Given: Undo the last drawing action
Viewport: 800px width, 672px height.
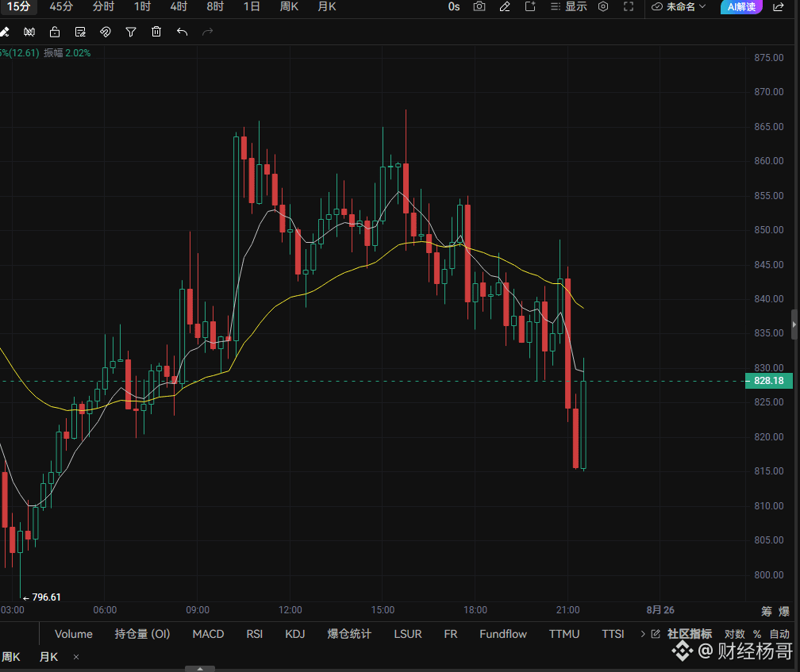Looking at the screenshot, I should pos(183,32).
